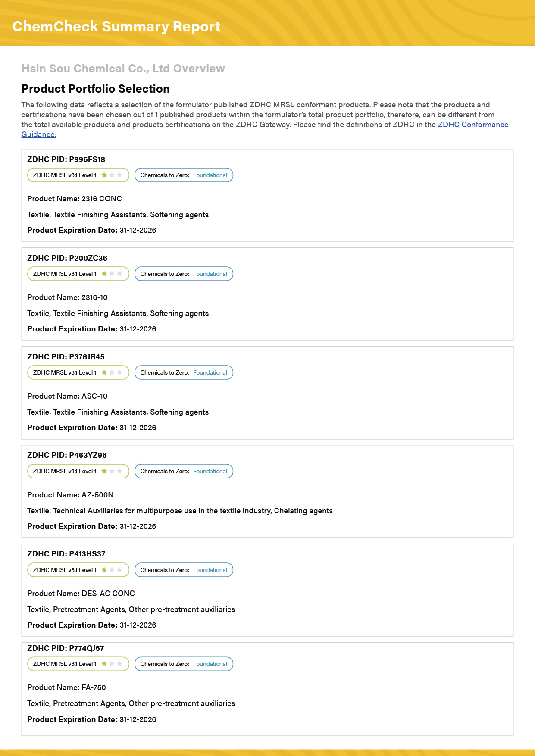Click the green star for P200ZC36
The image size is (535, 756).
tap(104, 274)
